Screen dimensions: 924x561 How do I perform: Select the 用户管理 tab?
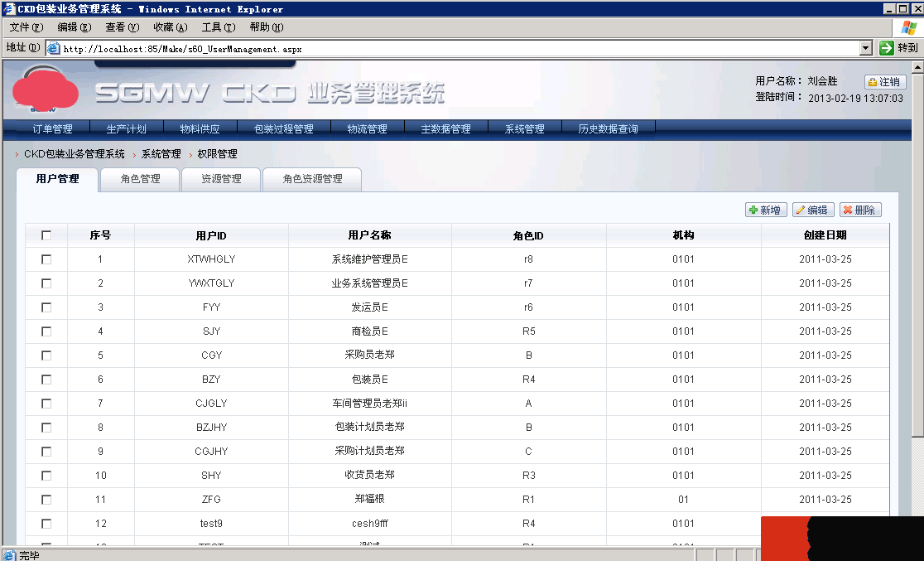[x=57, y=179]
